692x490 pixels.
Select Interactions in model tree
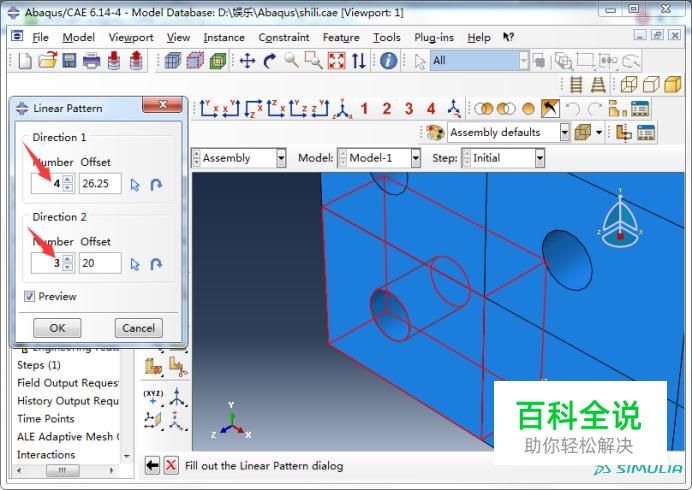[x=46, y=454]
